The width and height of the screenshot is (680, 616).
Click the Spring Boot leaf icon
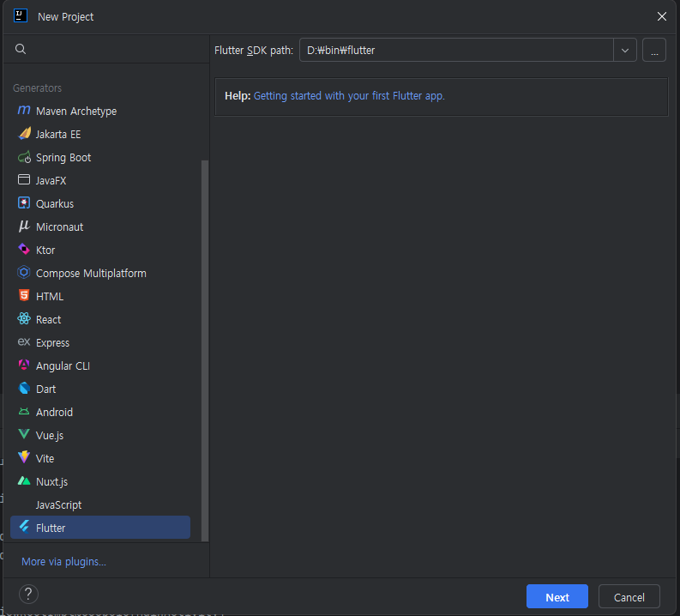[24, 157]
